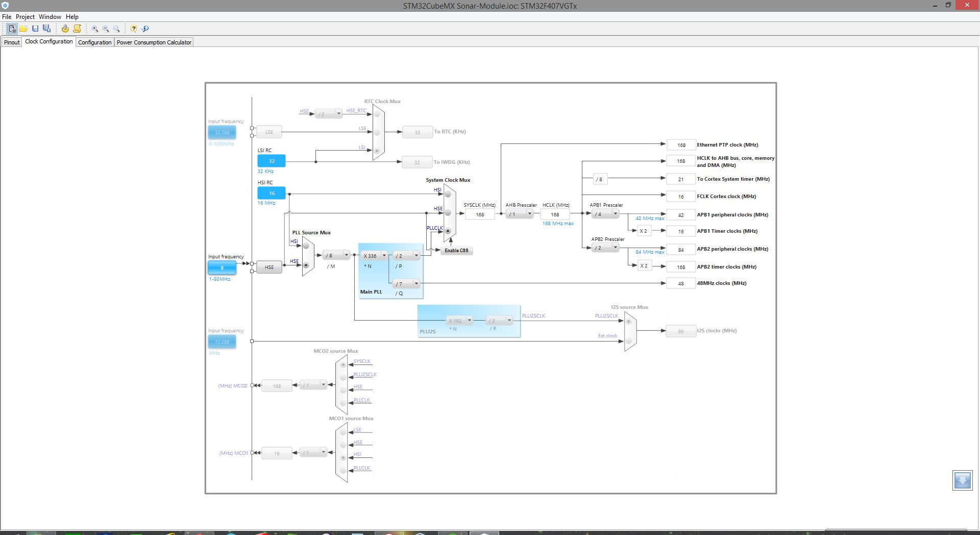
Task: Open the Window menu
Action: 50,17
